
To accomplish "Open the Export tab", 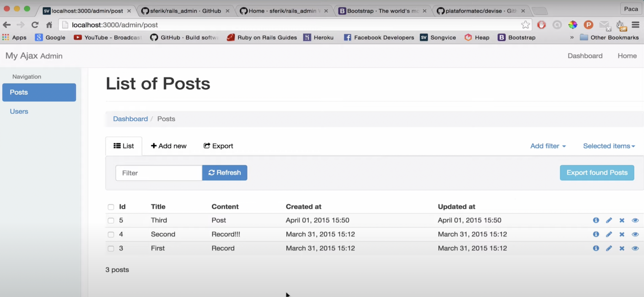I will coord(218,146).
